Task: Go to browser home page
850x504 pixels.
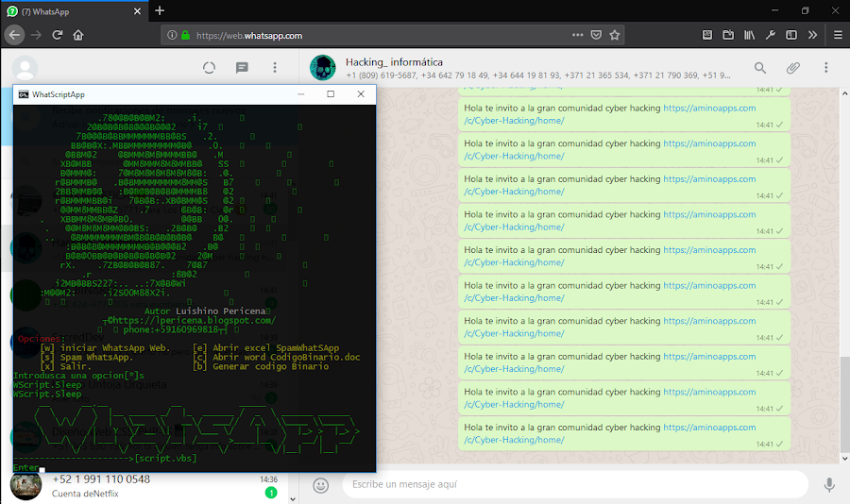Action: [78, 35]
